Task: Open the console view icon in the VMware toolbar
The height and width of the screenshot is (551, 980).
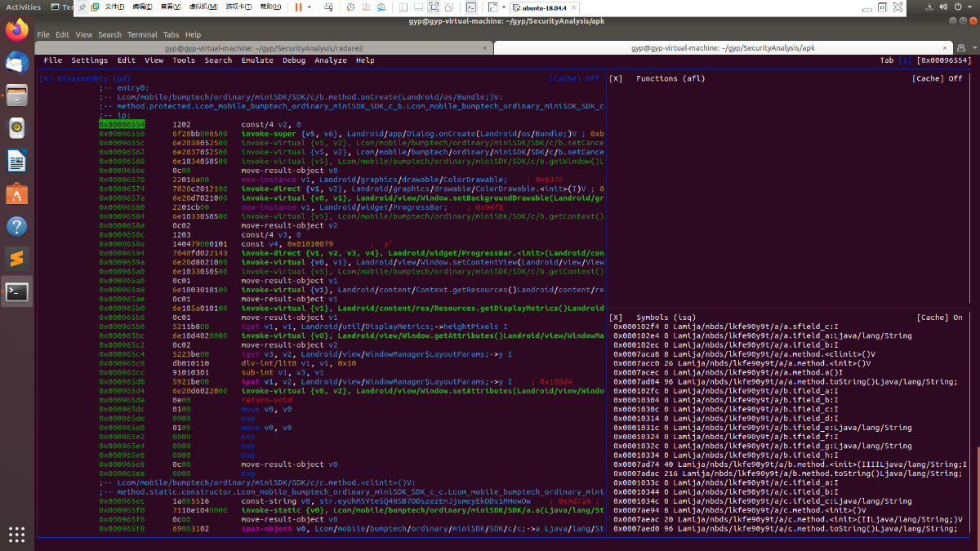Action: (x=470, y=7)
